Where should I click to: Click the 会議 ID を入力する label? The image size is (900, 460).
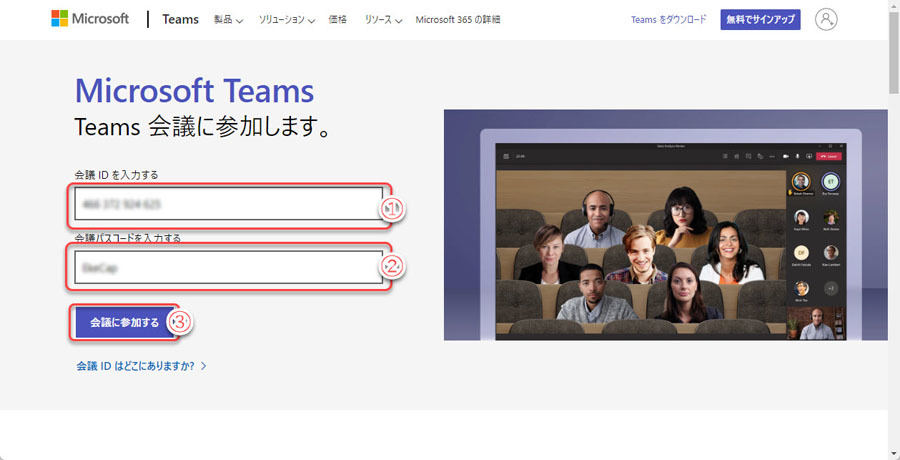[x=117, y=175]
